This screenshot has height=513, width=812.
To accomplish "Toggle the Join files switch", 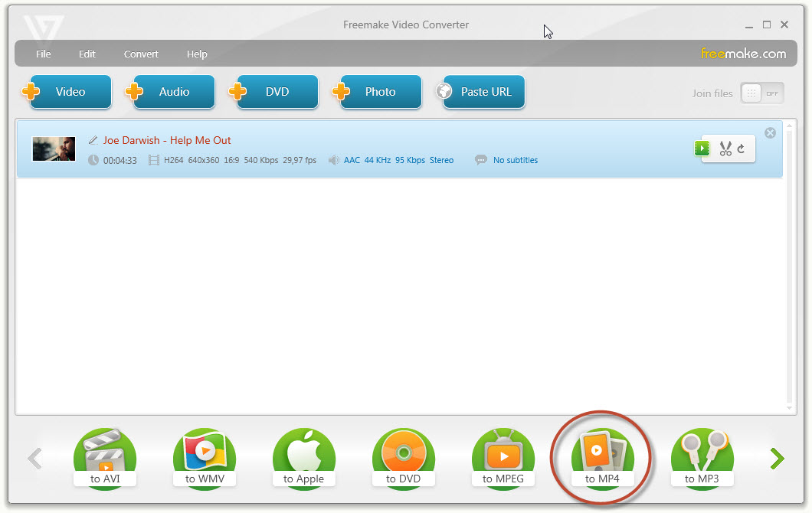I will pyautogui.click(x=762, y=93).
